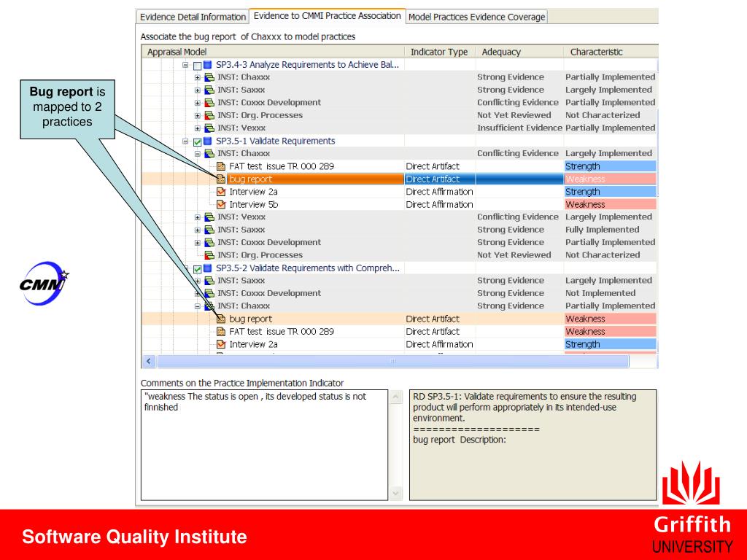Image resolution: width=747 pixels, height=560 pixels.
Task: Click the highlighted bug report artifact icon
Action: click(221, 179)
